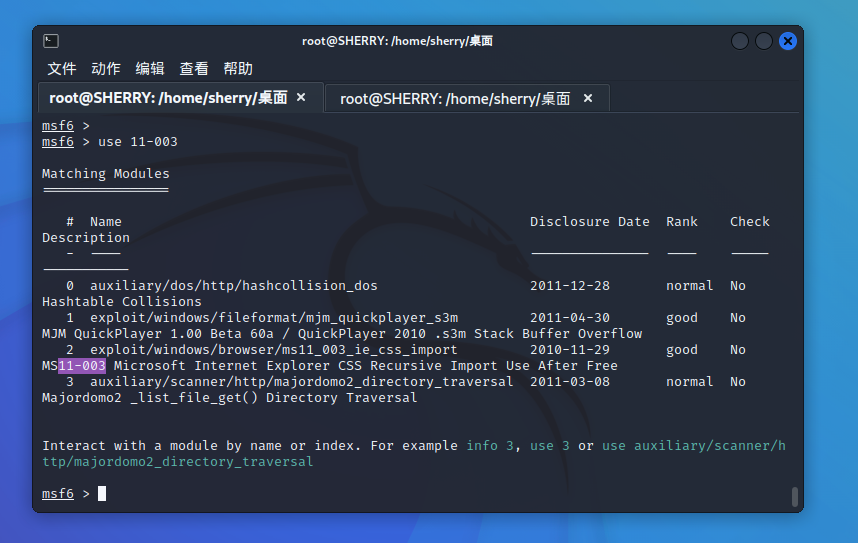Click the 'Check' column header
Viewport: 858px width, 543px height.
click(750, 222)
